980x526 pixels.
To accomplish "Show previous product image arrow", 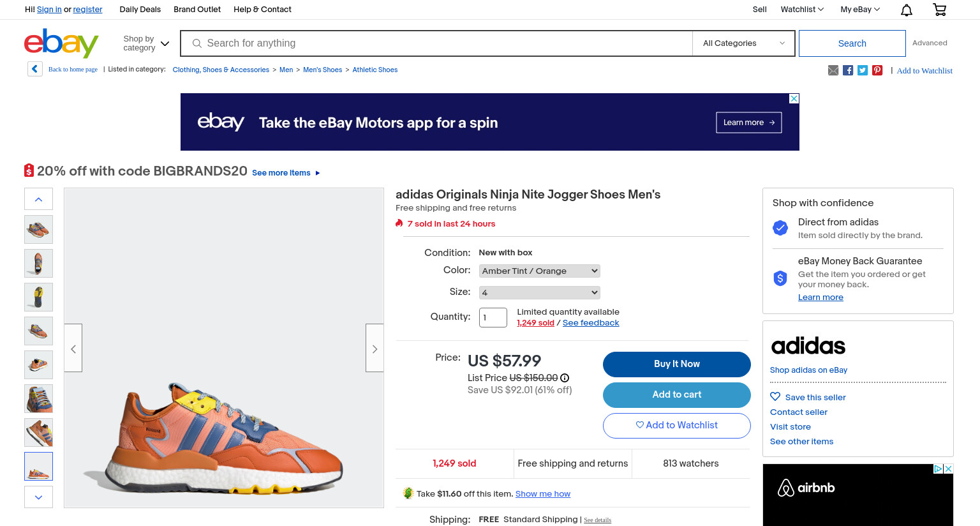I will [x=73, y=348].
